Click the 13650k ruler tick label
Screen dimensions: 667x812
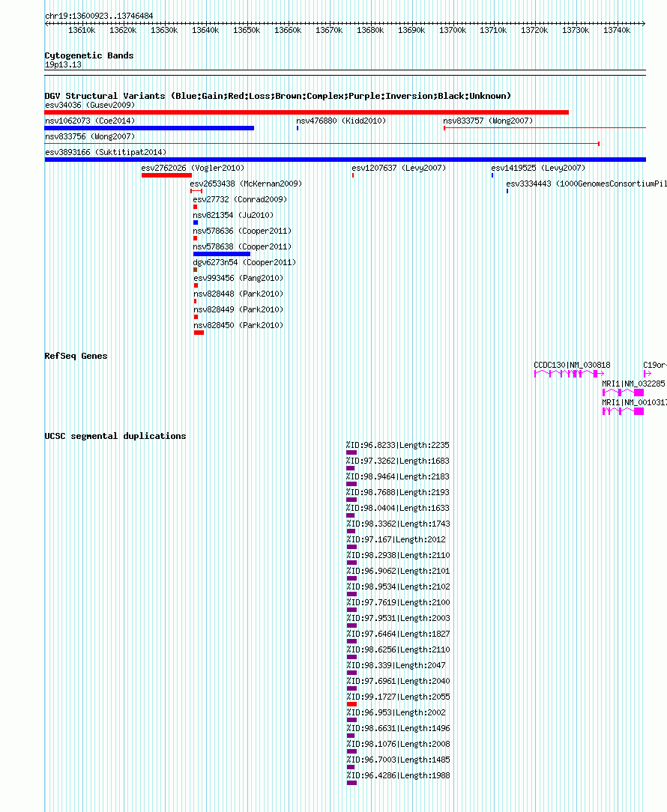pyautogui.click(x=247, y=31)
